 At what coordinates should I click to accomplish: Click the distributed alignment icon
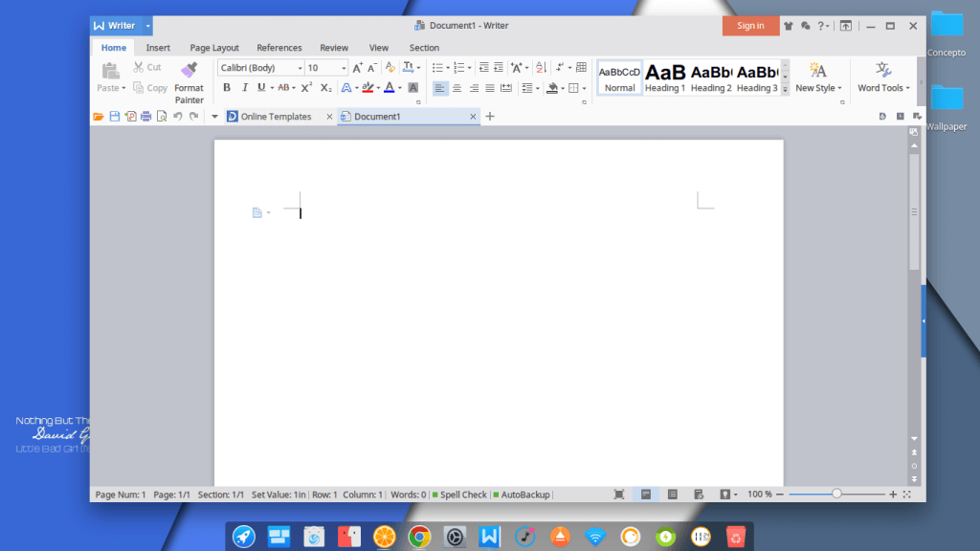point(506,88)
